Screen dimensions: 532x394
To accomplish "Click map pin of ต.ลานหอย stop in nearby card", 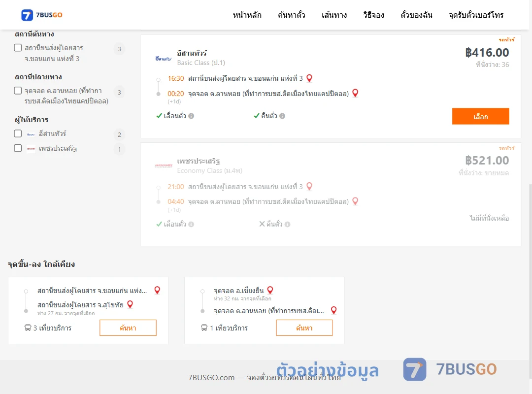I will (x=334, y=310).
